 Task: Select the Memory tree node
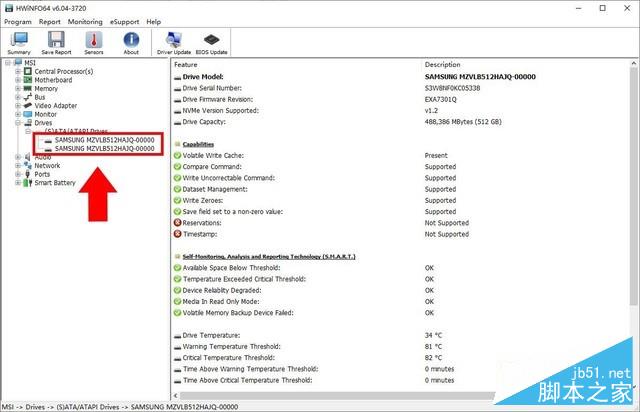coord(46,89)
